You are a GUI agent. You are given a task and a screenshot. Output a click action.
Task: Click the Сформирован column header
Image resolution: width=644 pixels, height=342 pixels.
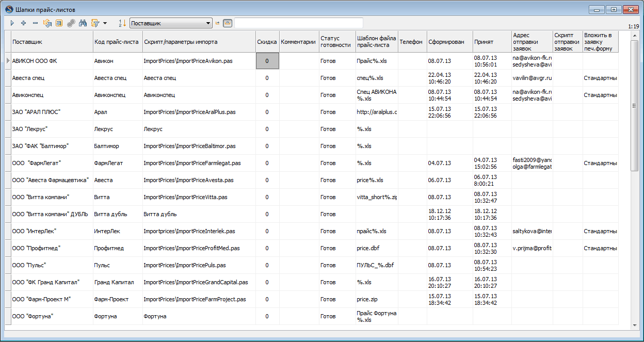click(450, 42)
